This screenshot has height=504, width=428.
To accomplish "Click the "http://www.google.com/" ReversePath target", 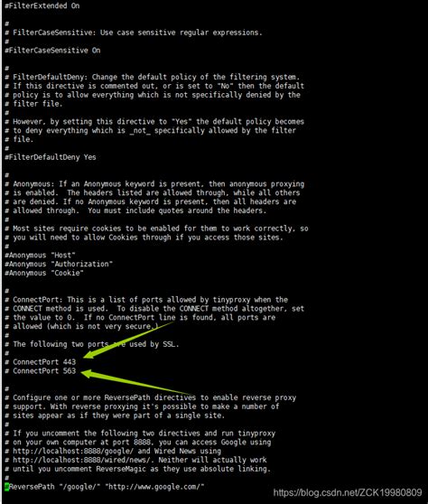I will coord(154,487).
